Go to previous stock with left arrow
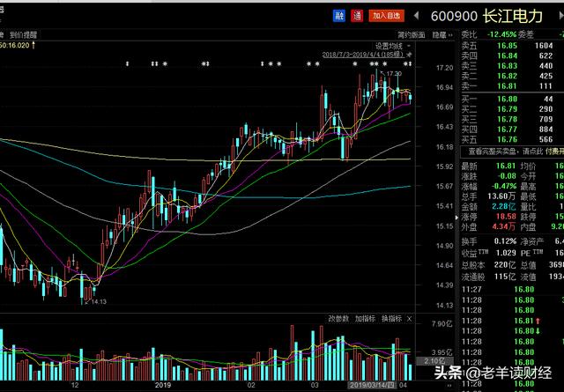 pos(416,16)
